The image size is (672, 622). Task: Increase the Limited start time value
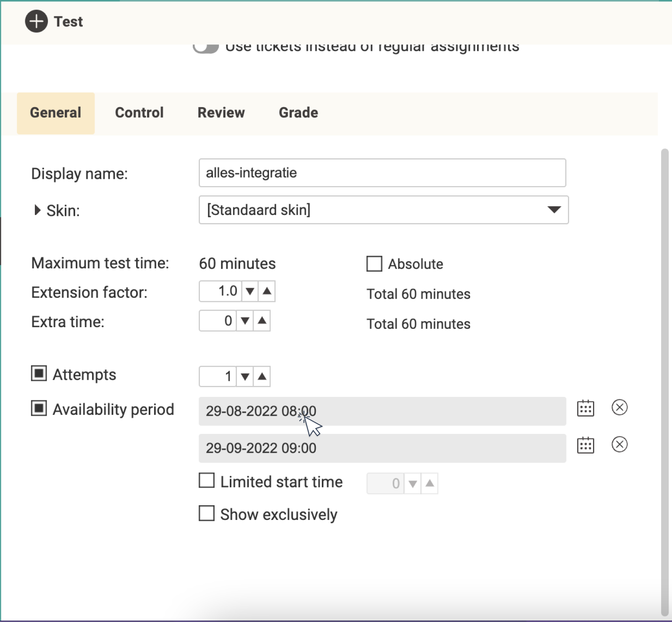(x=429, y=483)
